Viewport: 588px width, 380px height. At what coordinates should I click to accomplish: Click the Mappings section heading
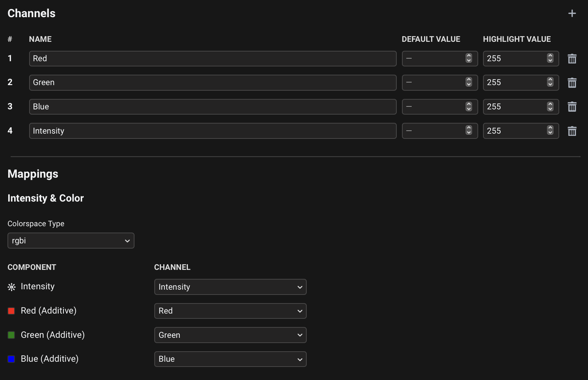click(33, 174)
